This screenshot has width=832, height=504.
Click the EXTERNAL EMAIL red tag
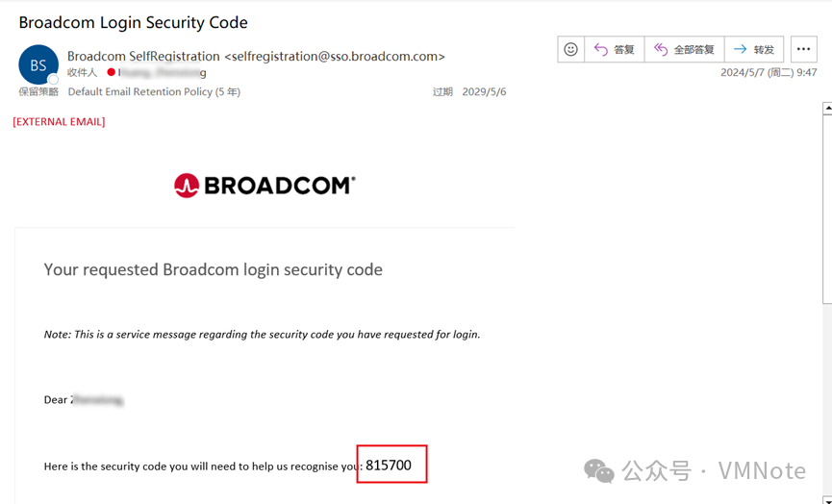[x=59, y=122]
